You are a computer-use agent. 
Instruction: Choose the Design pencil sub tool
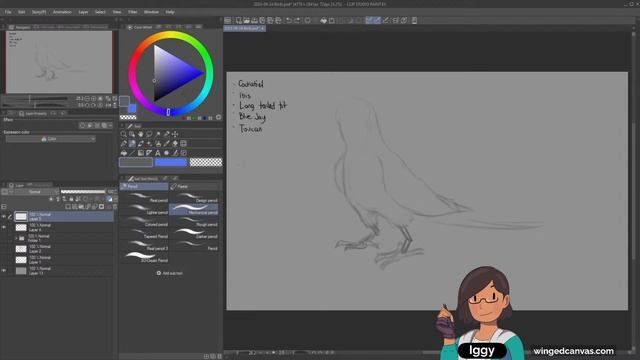pos(193,198)
